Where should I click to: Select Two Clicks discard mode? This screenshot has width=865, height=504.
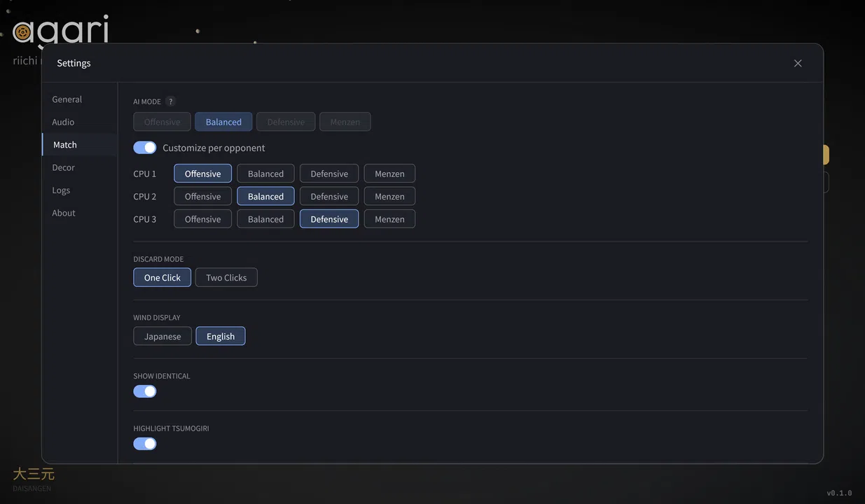tap(226, 278)
